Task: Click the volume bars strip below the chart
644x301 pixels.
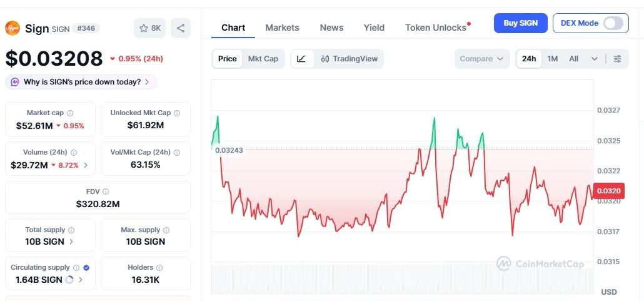Action: click(400, 279)
